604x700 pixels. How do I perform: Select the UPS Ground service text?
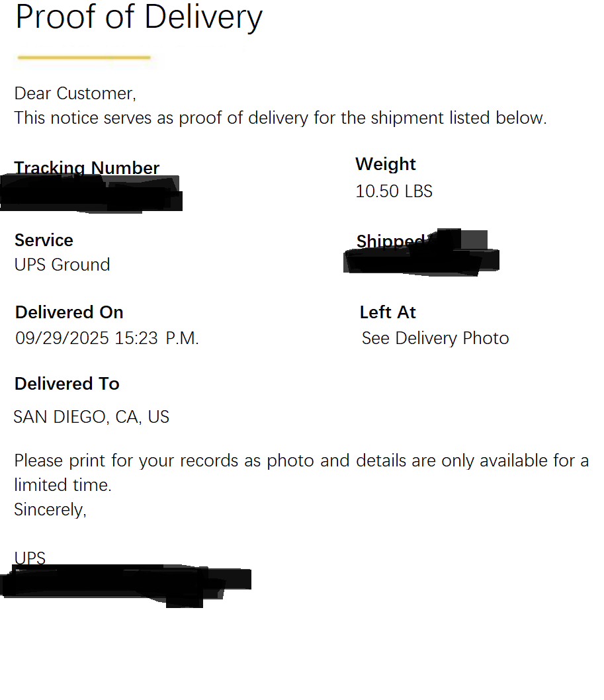pos(62,265)
